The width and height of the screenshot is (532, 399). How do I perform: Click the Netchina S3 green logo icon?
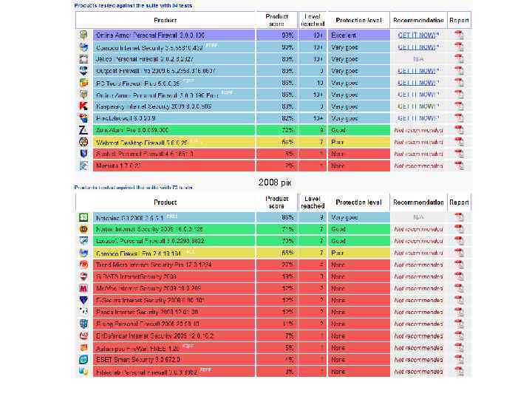83,217
